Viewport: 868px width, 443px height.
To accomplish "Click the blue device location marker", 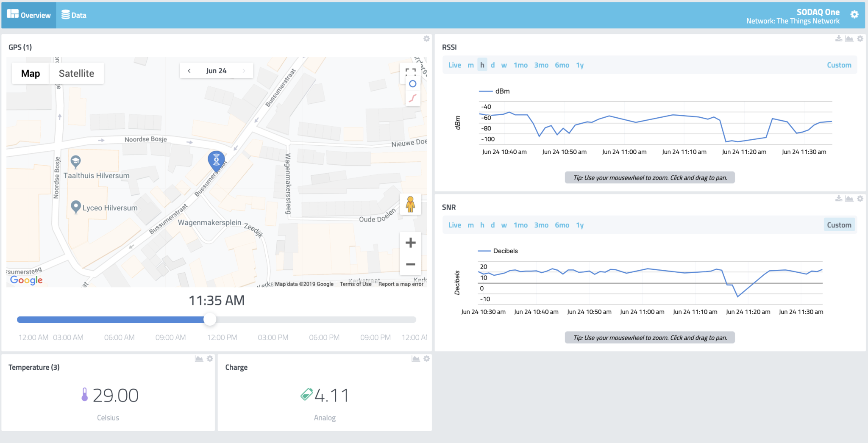I will pyautogui.click(x=216, y=161).
